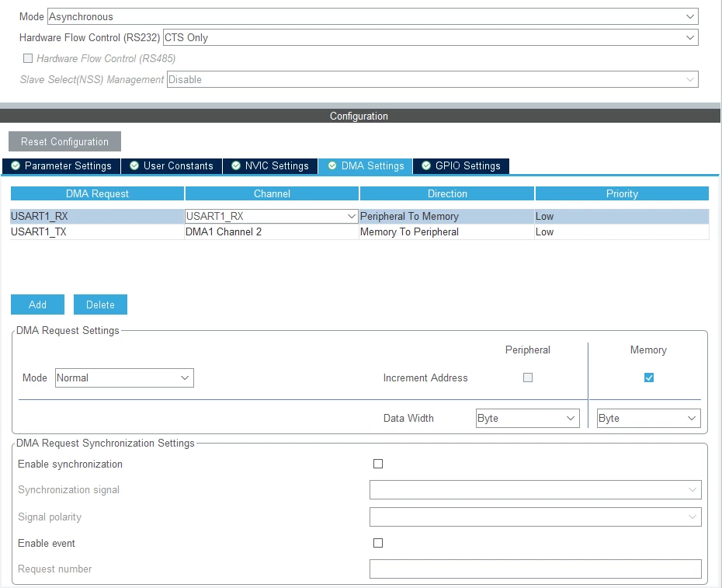This screenshot has width=722, height=588.
Task: Switch to Parameter Settings tab
Action: pyautogui.click(x=61, y=166)
